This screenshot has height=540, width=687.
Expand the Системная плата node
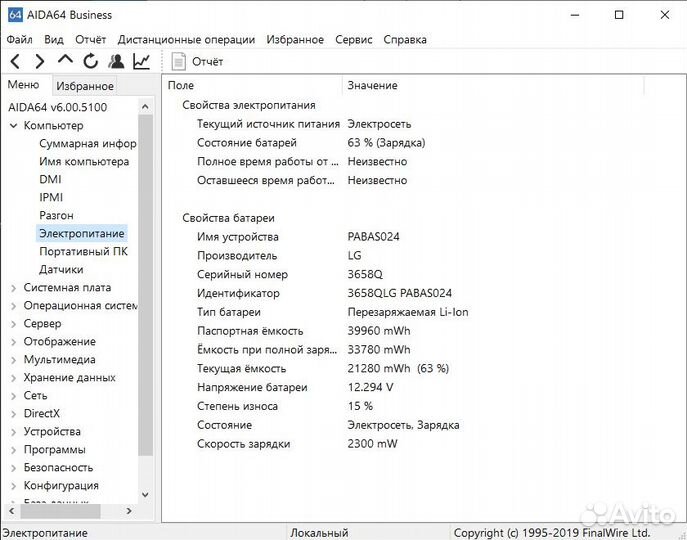tap(14, 288)
